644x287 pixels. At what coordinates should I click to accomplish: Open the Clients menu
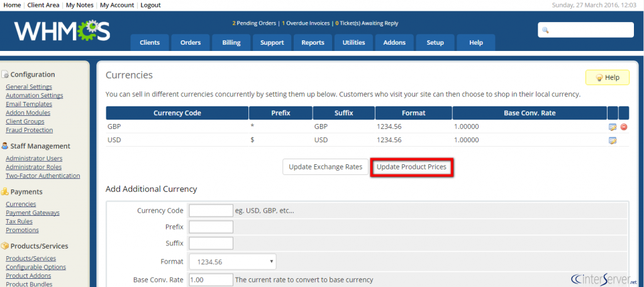[x=150, y=43]
